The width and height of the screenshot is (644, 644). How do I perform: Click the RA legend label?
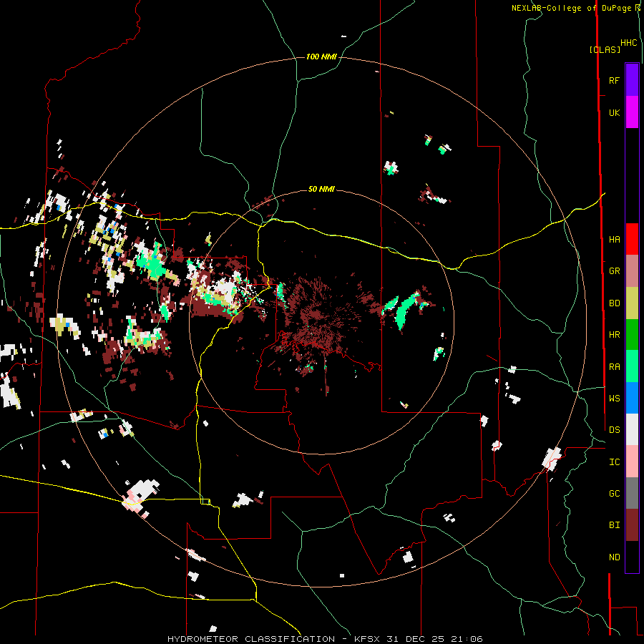614,367
